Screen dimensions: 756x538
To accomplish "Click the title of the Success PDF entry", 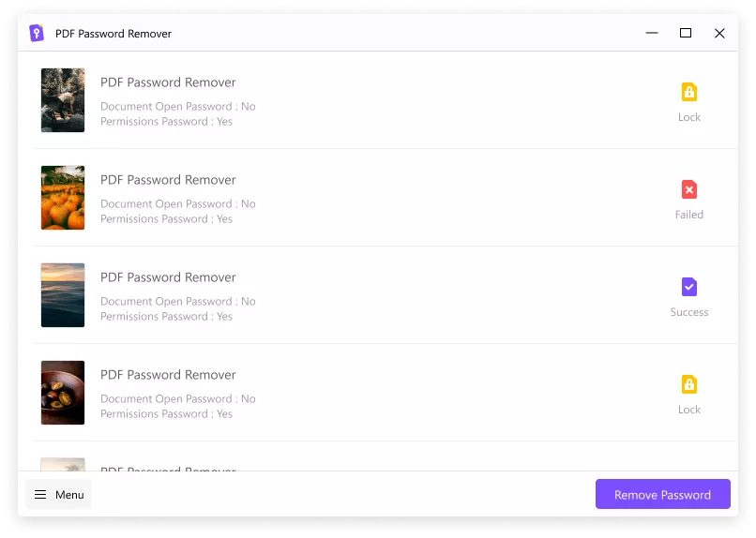I will 168,277.
